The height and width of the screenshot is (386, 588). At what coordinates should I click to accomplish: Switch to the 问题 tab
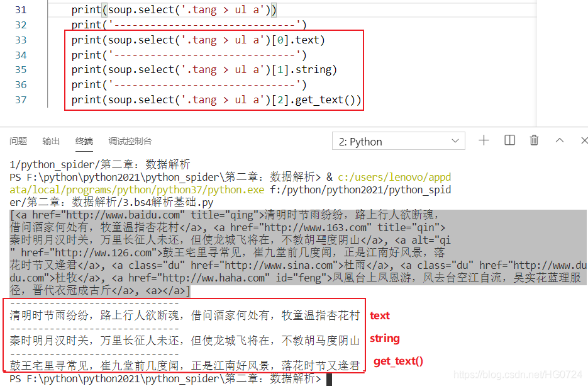tap(18, 141)
